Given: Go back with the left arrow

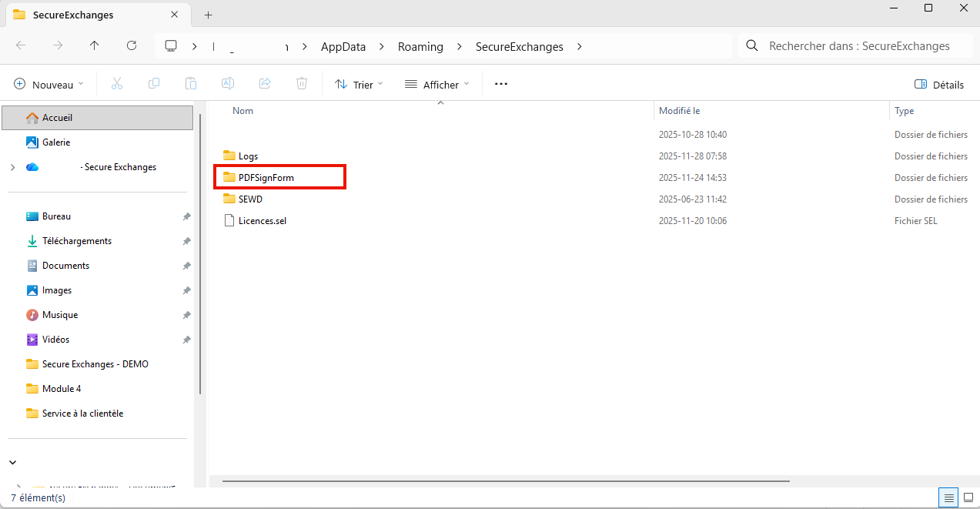Looking at the screenshot, I should [21, 46].
